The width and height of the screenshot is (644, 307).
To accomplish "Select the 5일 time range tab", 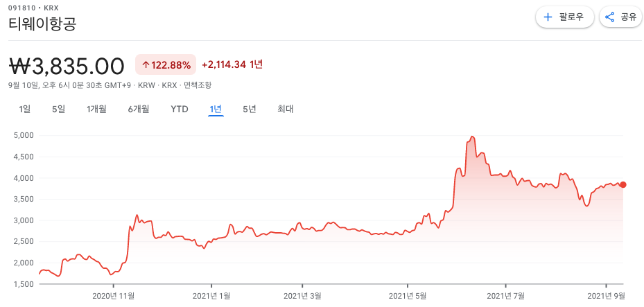I will coord(58,109).
